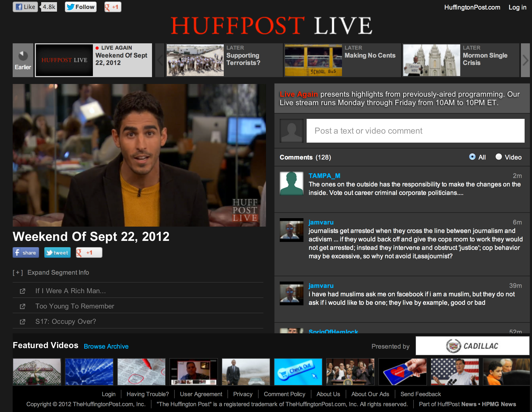Open featured video with applauding crowd thumbnail
This screenshot has height=412, width=532.
pos(350,372)
